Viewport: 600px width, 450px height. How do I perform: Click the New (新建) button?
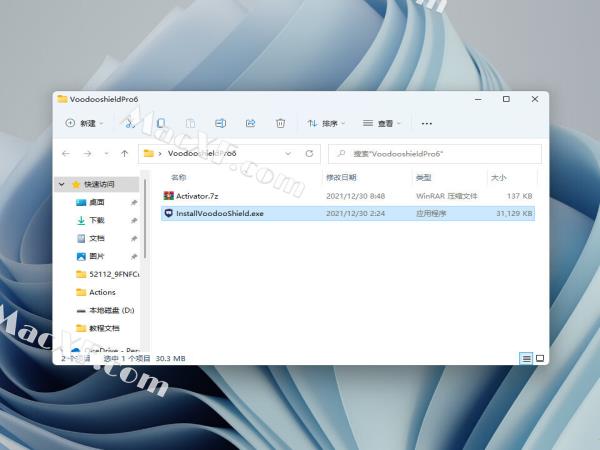[x=85, y=123]
